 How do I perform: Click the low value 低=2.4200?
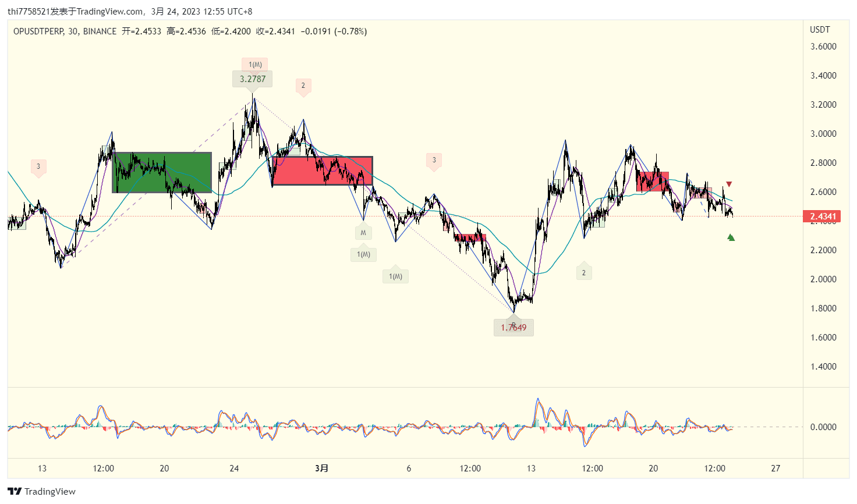[x=231, y=31]
